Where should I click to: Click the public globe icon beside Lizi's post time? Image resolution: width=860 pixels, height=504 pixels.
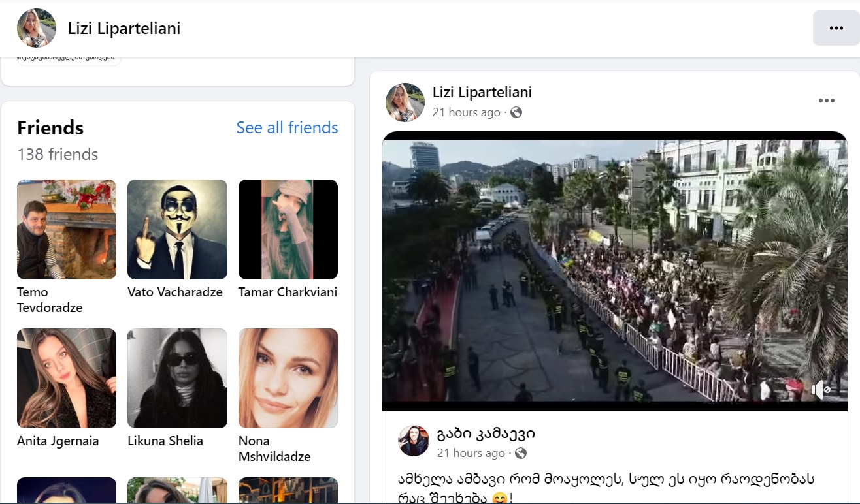click(516, 112)
